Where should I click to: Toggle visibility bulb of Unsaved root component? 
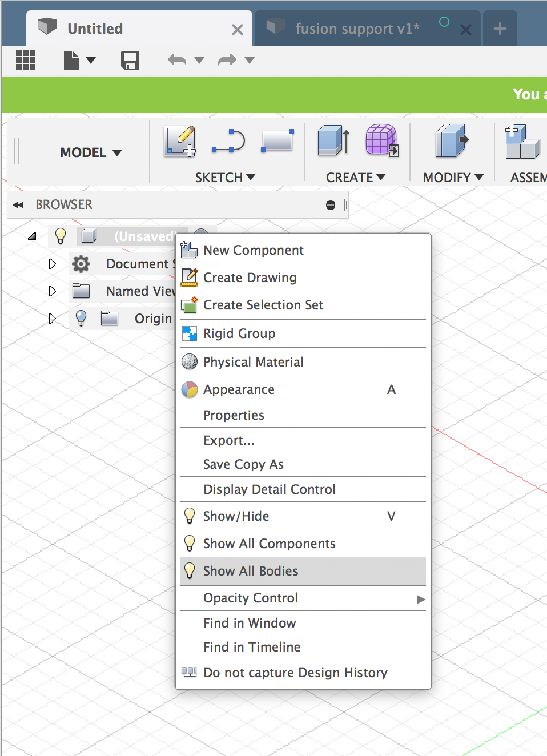[x=61, y=235]
